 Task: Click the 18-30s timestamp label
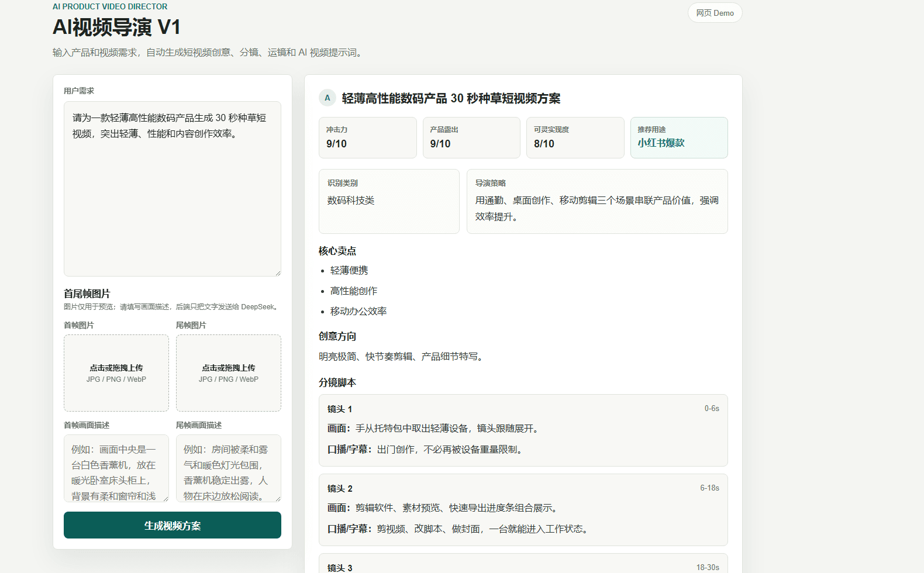[708, 568]
